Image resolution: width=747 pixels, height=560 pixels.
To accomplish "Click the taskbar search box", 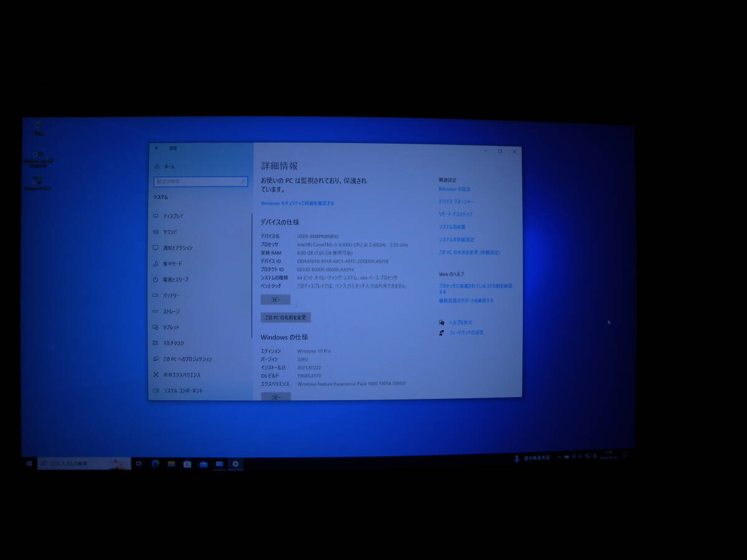I will [x=84, y=464].
